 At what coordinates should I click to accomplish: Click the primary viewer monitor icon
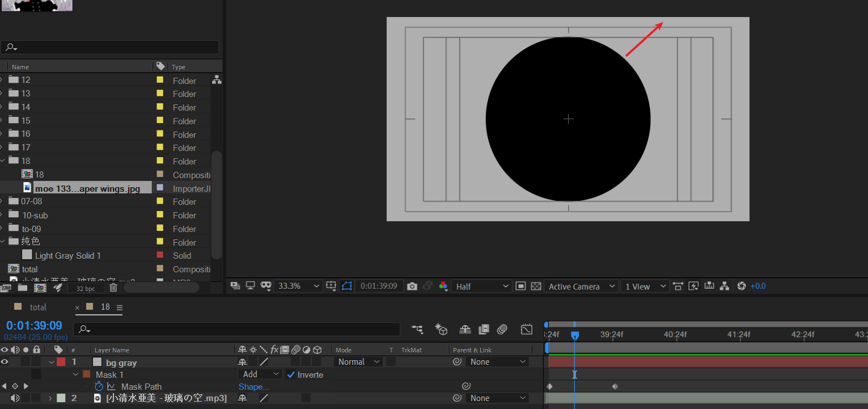point(250,286)
